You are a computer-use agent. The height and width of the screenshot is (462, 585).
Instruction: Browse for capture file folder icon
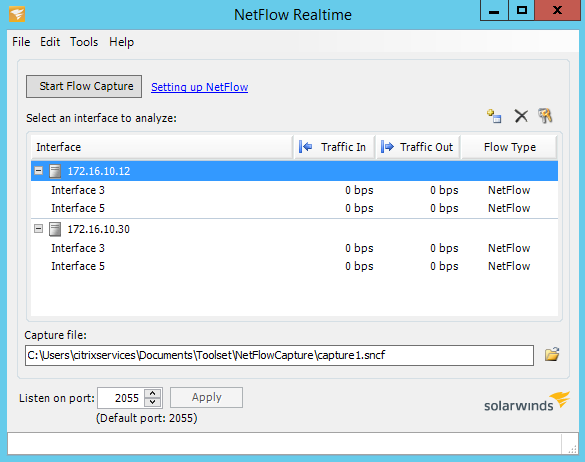552,355
